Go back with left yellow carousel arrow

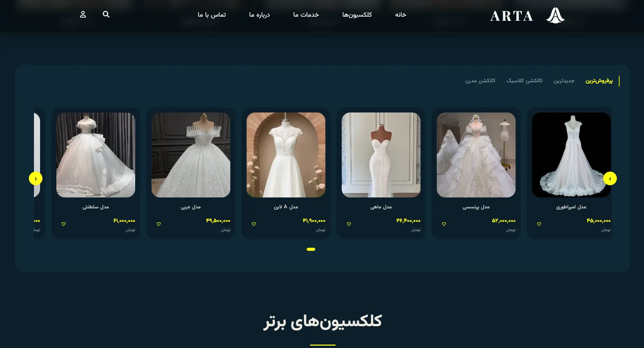click(x=36, y=178)
